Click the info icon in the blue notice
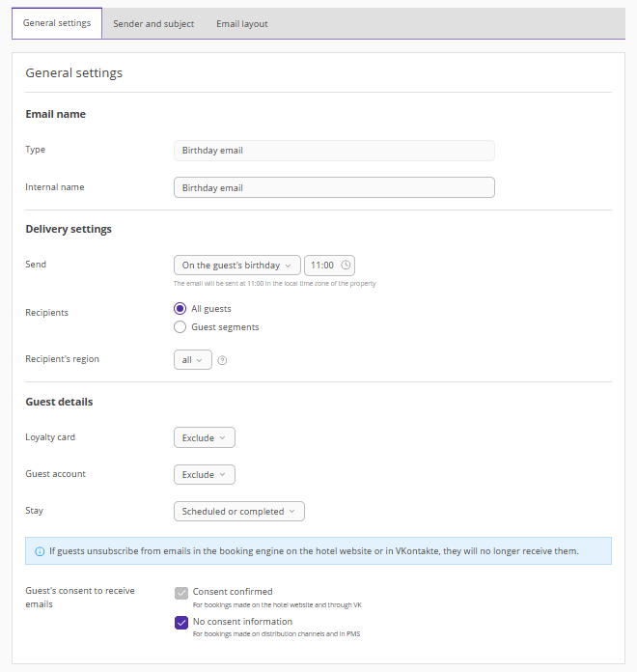Screen dimensions: 637x672 (x=40, y=551)
